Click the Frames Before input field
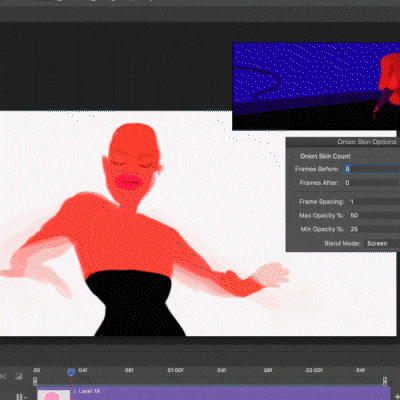 372,169
